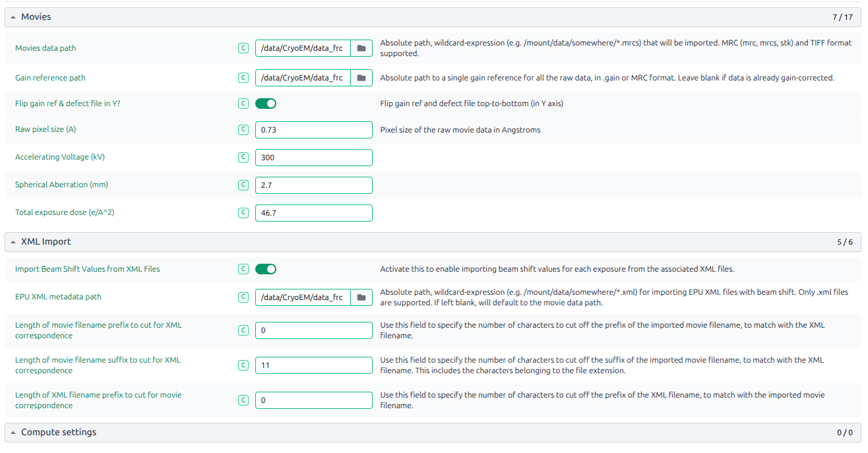Click the C icon beside Movies data path

pos(243,48)
